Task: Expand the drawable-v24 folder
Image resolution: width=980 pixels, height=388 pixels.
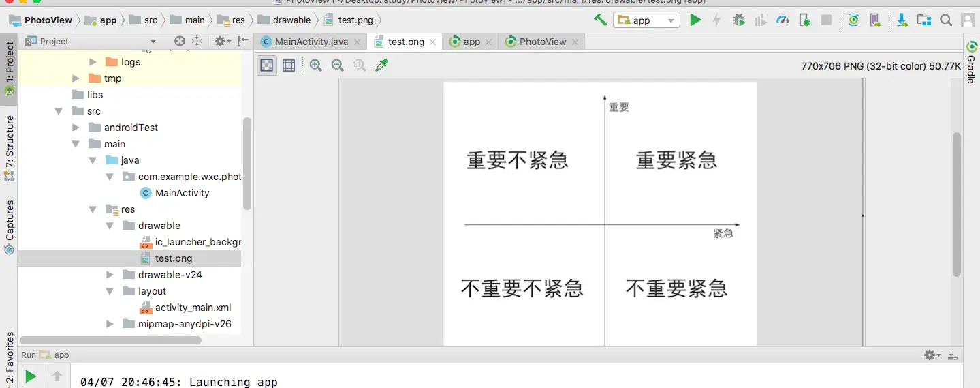Action: pos(110,275)
